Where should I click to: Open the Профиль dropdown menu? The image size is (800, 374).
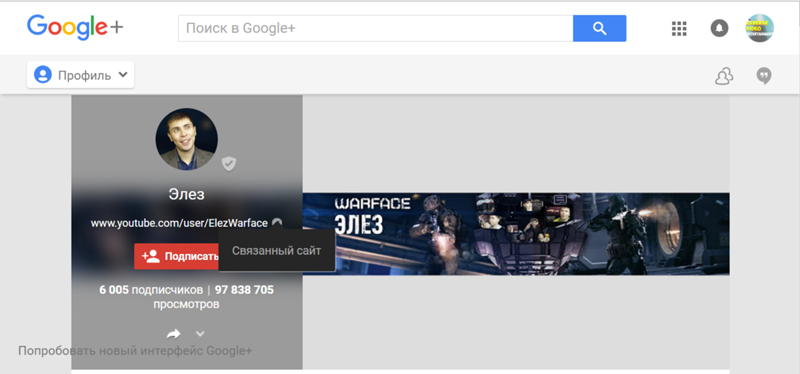click(81, 75)
